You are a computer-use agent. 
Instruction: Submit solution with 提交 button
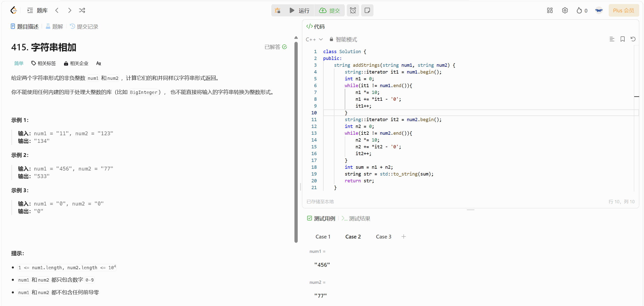pyautogui.click(x=329, y=10)
